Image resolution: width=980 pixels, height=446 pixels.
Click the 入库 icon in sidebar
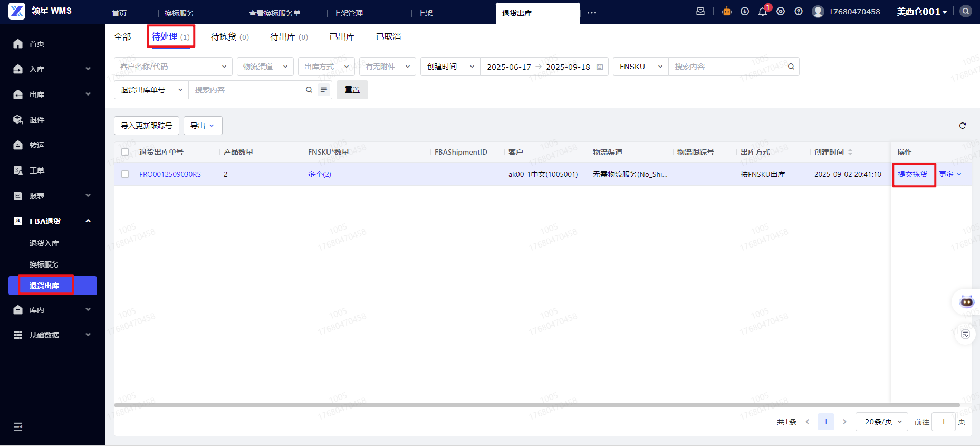tap(18, 69)
